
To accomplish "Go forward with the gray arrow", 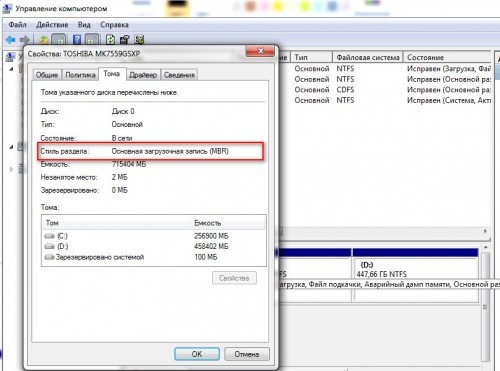I will pyautogui.click(x=25, y=40).
